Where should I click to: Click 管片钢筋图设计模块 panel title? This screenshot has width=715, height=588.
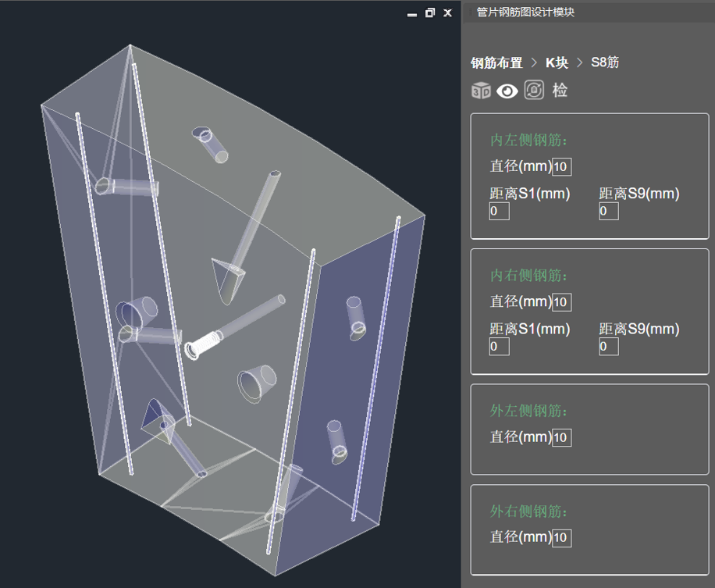click(525, 12)
